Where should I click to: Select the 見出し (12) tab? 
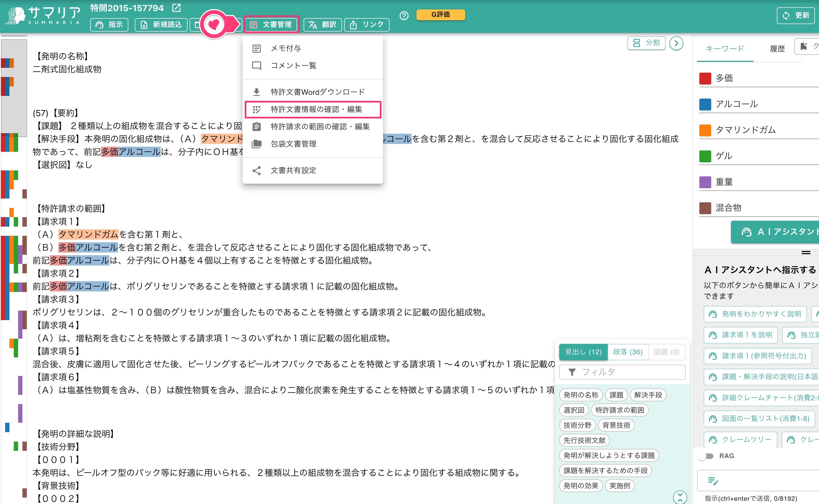[x=583, y=352]
